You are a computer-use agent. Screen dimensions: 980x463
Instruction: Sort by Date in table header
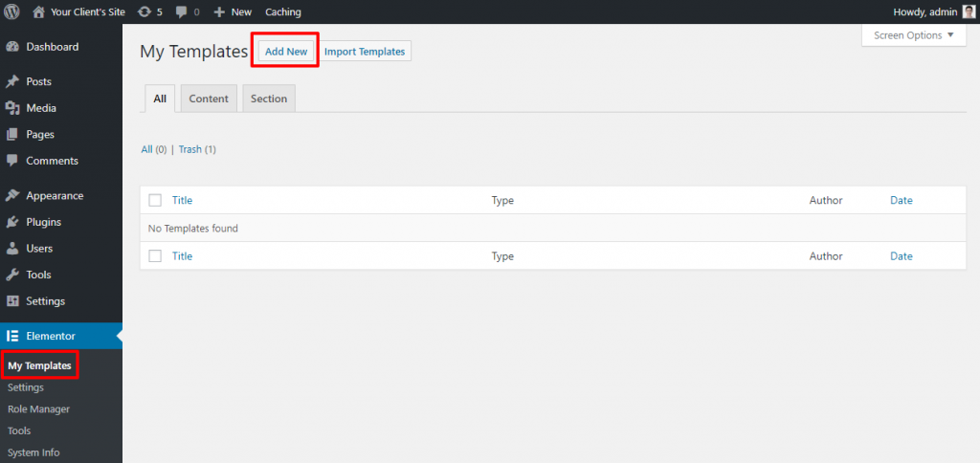pos(902,201)
